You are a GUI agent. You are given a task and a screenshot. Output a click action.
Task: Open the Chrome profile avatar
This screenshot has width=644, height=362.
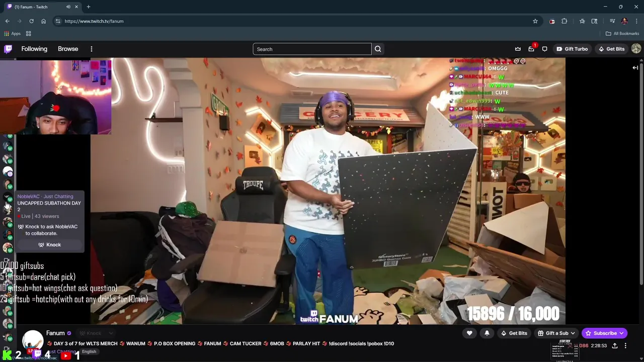click(x=624, y=21)
